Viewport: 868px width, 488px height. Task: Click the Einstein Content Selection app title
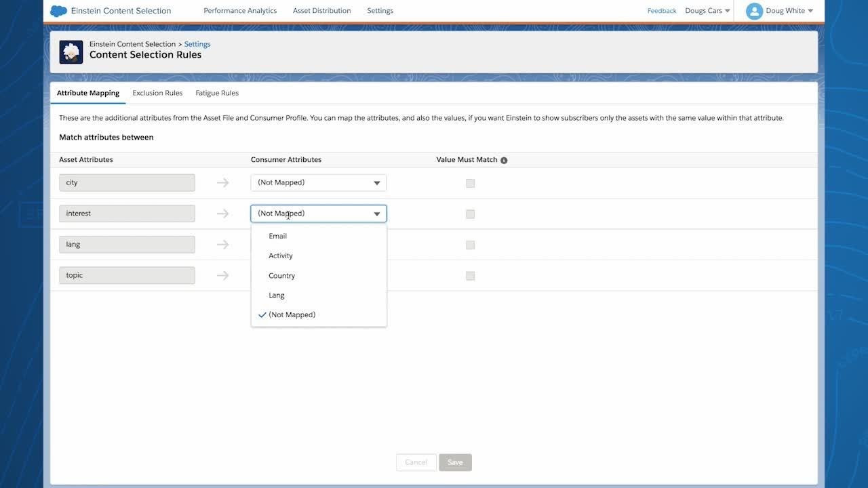tap(121, 11)
